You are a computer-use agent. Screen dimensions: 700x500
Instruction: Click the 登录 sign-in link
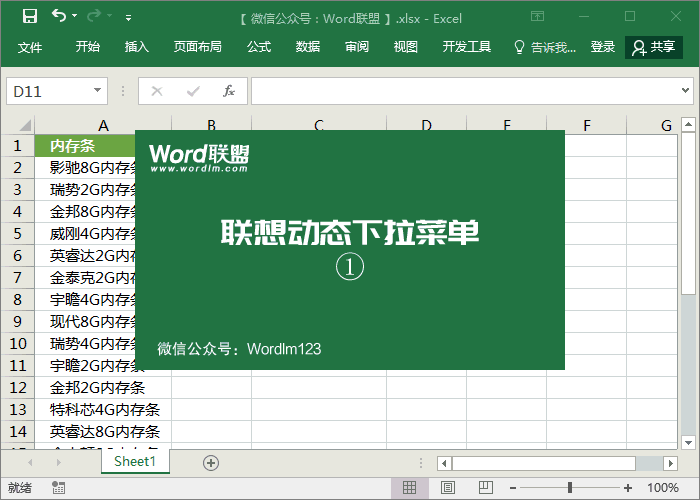[x=603, y=46]
